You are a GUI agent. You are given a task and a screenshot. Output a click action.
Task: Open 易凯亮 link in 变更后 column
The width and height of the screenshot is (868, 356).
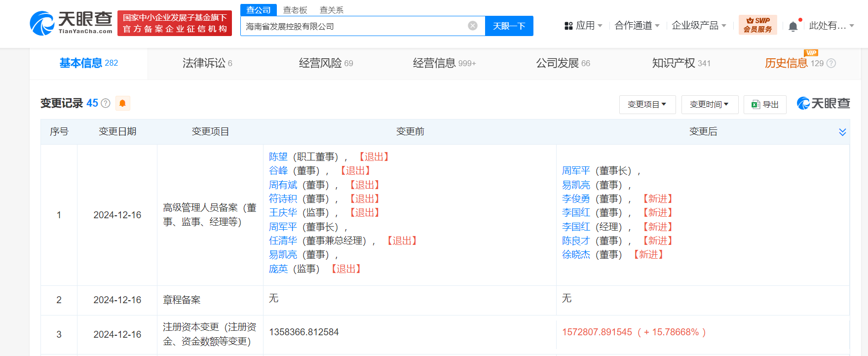(x=576, y=185)
